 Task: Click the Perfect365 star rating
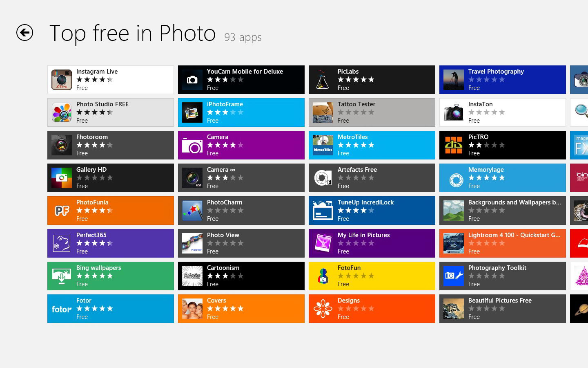94,243
